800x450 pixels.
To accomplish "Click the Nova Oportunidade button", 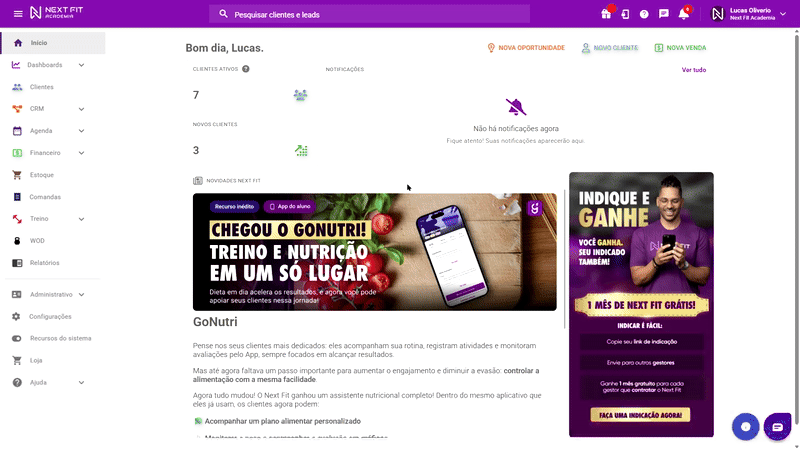I will coord(526,47).
